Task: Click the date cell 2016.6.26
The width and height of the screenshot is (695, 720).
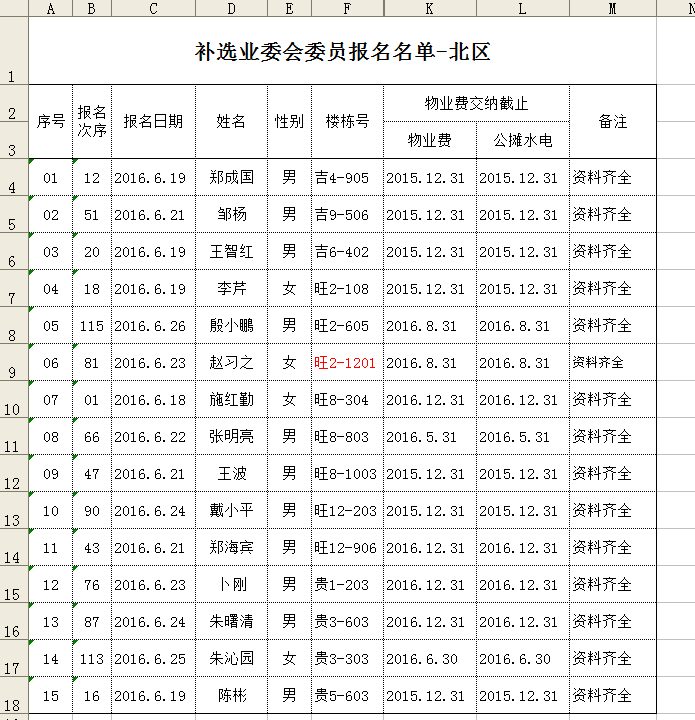Action: [x=152, y=326]
